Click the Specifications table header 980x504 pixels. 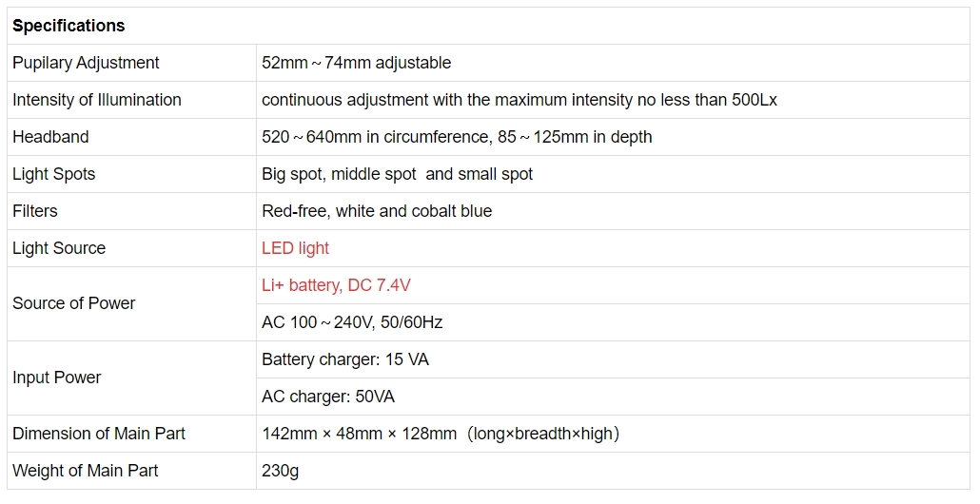(69, 26)
